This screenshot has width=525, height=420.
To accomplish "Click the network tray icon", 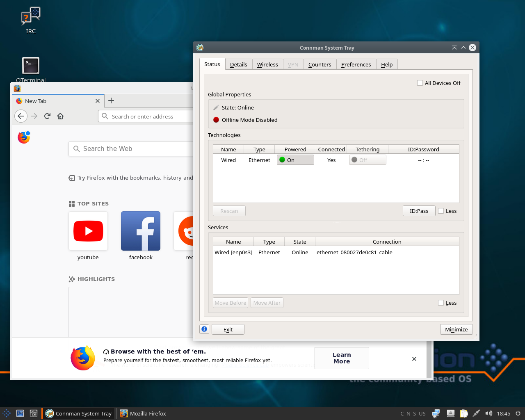I will 436,413.
